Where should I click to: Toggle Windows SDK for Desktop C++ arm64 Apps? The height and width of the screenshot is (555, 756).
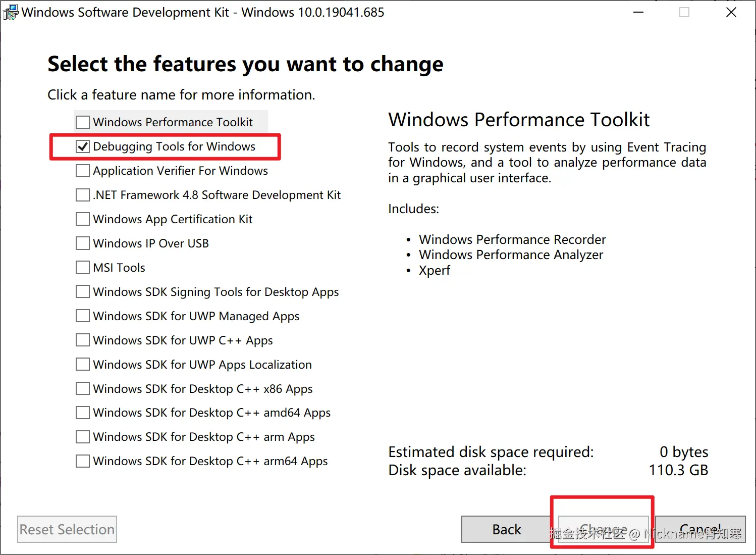83,461
